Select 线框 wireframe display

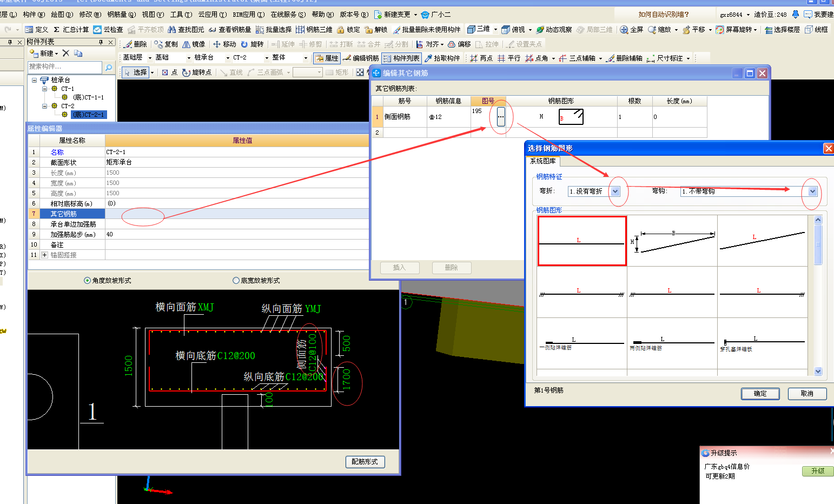pos(816,30)
